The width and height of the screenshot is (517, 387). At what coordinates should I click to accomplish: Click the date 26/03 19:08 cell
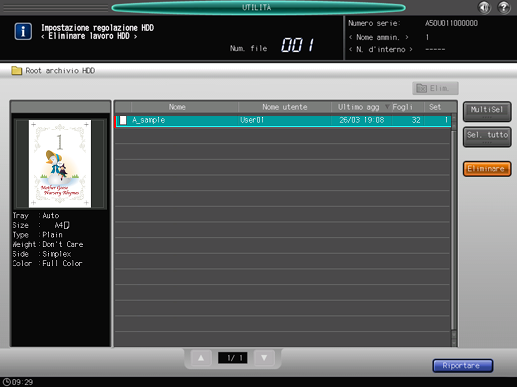[x=362, y=120]
